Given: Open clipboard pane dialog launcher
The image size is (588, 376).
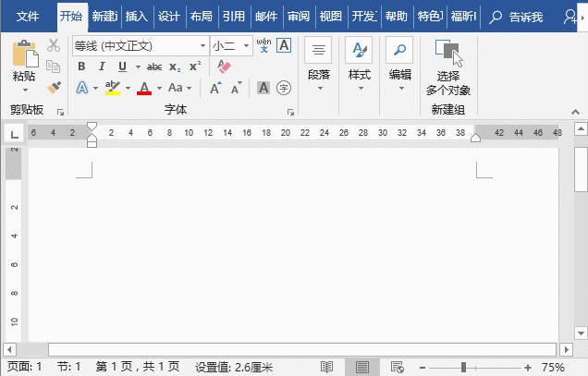Looking at the screenshot, I should pyautogui.click(x=60, y=112).
